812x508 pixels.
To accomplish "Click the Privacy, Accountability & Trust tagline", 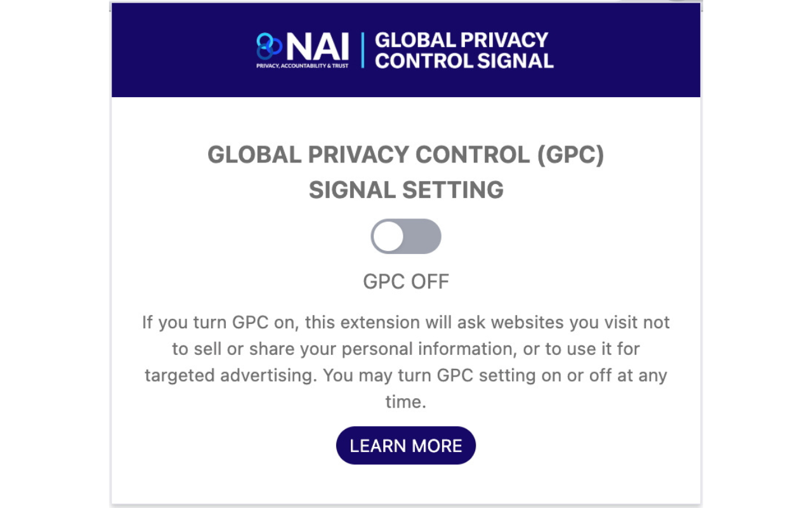I will 303,65.
